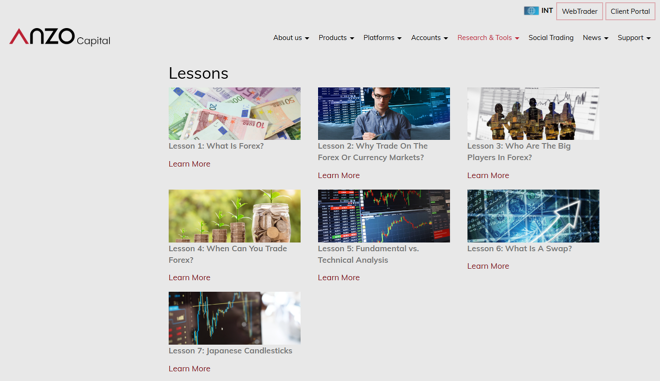Open the WebTrader button
Image resolution: width=660 pixels, height=381 pixels.
579,11
